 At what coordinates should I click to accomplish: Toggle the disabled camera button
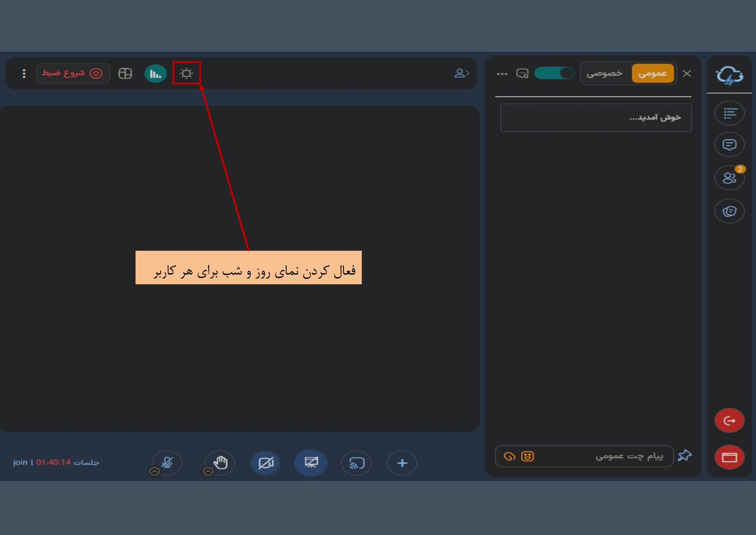tap(266, 463)
